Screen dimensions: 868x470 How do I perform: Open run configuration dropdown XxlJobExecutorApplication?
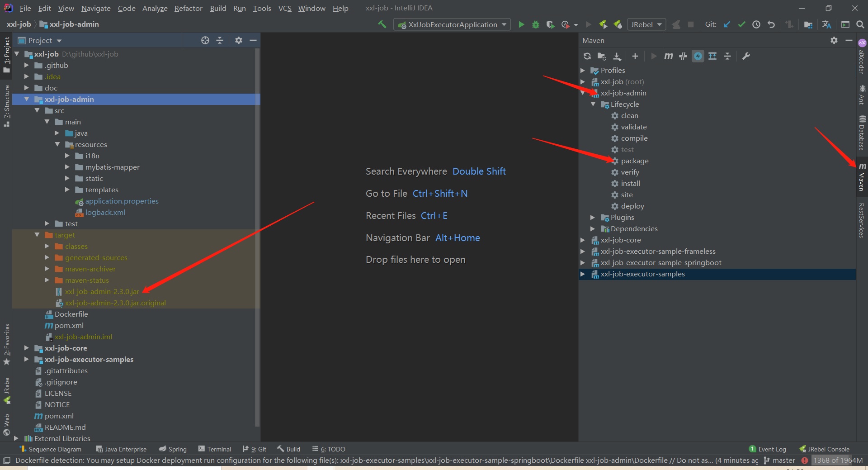pos(452,24)
